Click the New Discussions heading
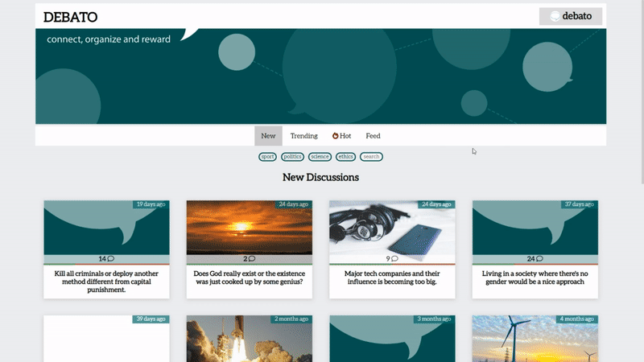The width and height of the screenshot is (644, 362). pyautogui.click(x=320, y=177)
